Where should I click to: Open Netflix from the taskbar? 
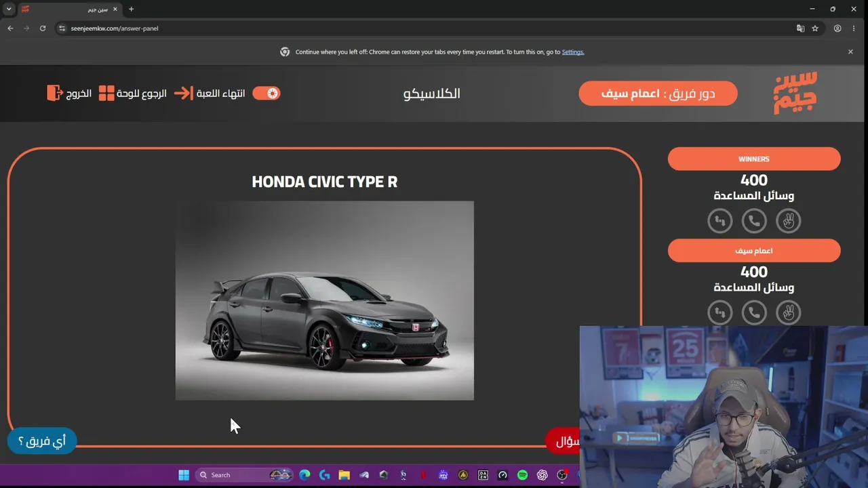[423, 475]
